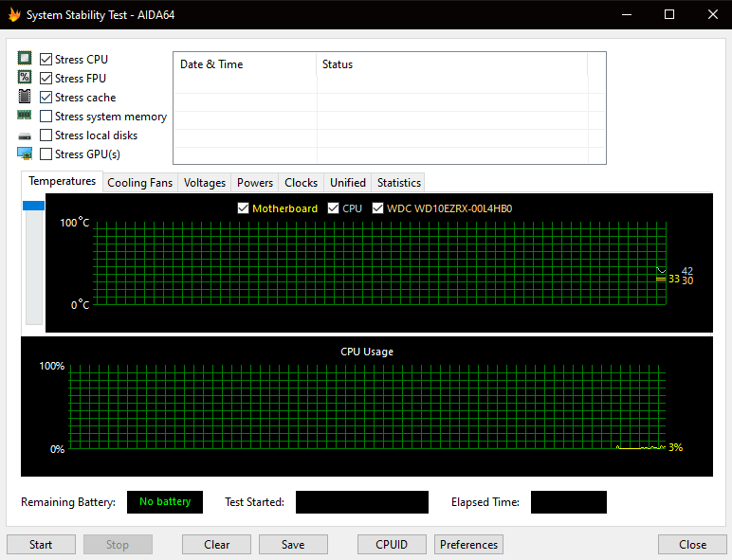Click the yellow 33 temperature reading
Image resolution: width=732 pixels, height=560 pixels.
pyautogui.click(x=674, y=280)
